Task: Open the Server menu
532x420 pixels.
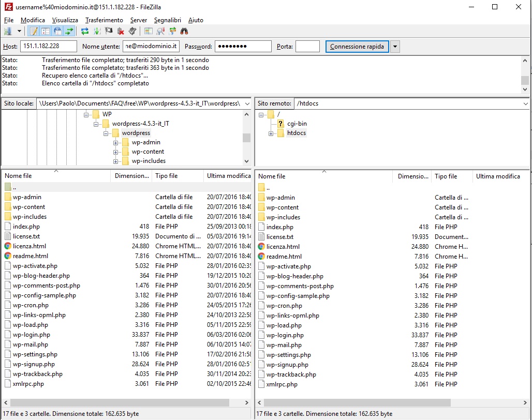Action: click(x=138, y=20)
